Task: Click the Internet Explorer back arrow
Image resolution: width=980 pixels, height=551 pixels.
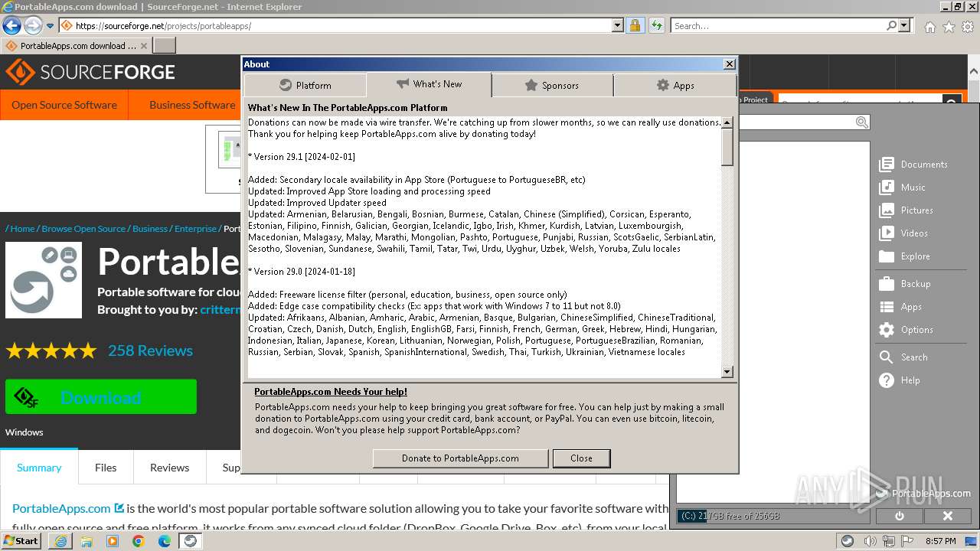Action: 11,25
